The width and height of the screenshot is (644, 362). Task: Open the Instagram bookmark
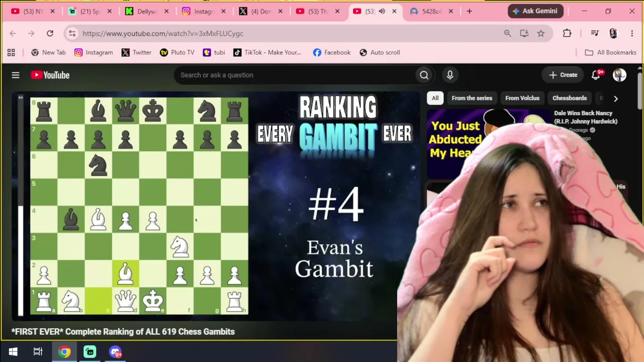tap(94, 52)
